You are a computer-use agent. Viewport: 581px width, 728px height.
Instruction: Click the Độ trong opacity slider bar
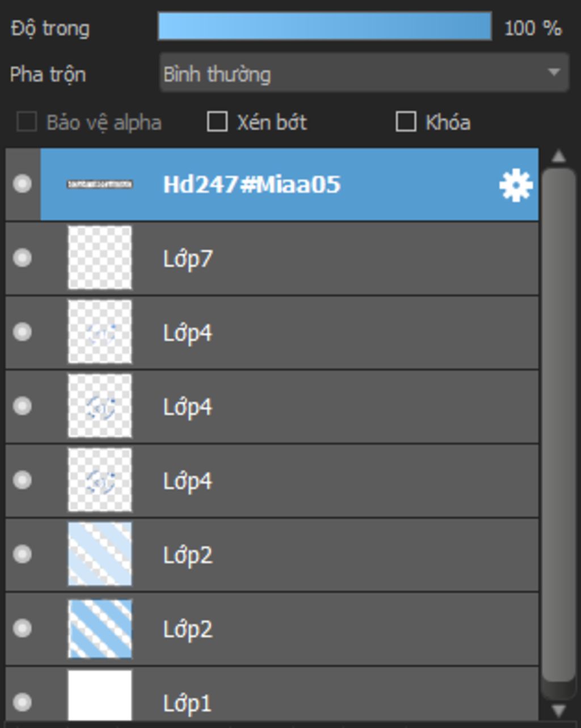click(325, 27)
